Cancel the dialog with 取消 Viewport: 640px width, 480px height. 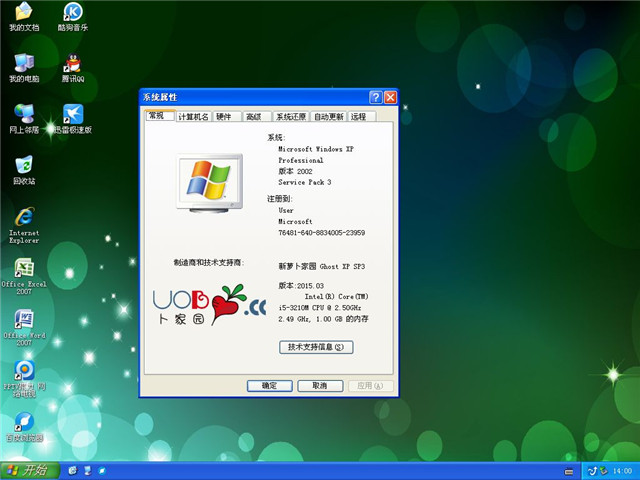pyautogui.click(x=320, y=386)
